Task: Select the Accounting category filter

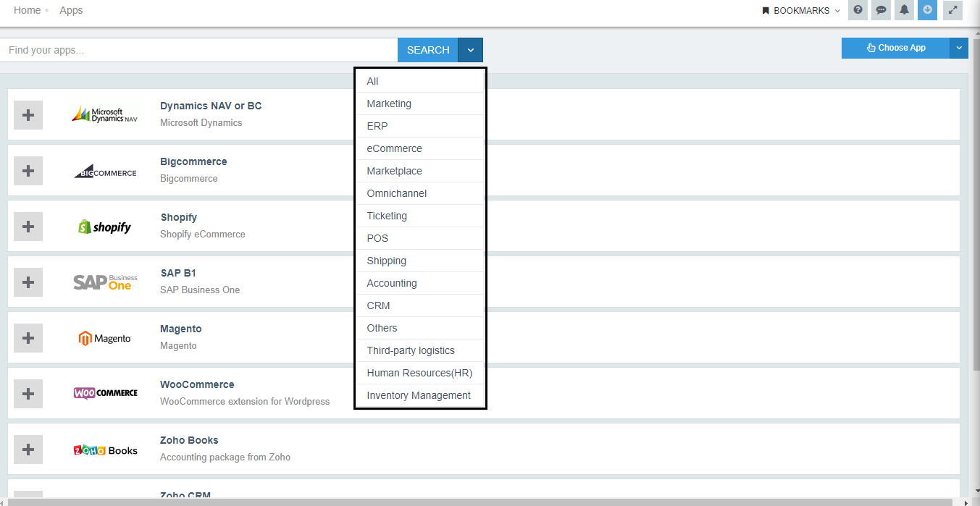Action: [391, 282]
